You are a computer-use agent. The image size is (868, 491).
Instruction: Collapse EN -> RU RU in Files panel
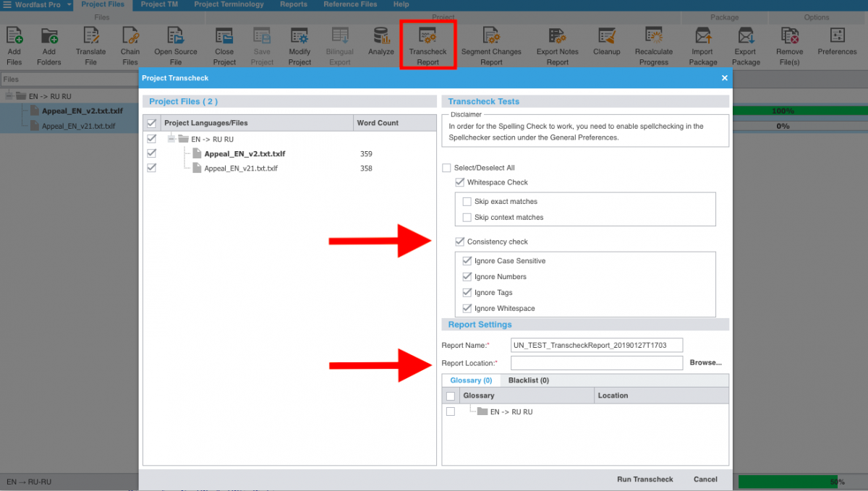click(x=9, y=96)
